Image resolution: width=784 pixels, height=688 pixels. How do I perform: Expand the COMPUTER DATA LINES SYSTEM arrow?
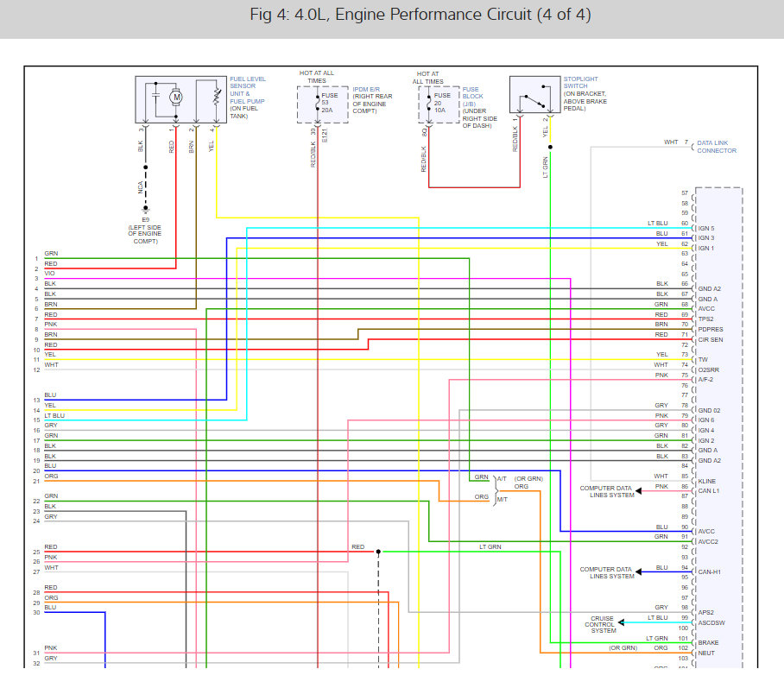coord(639,490)
